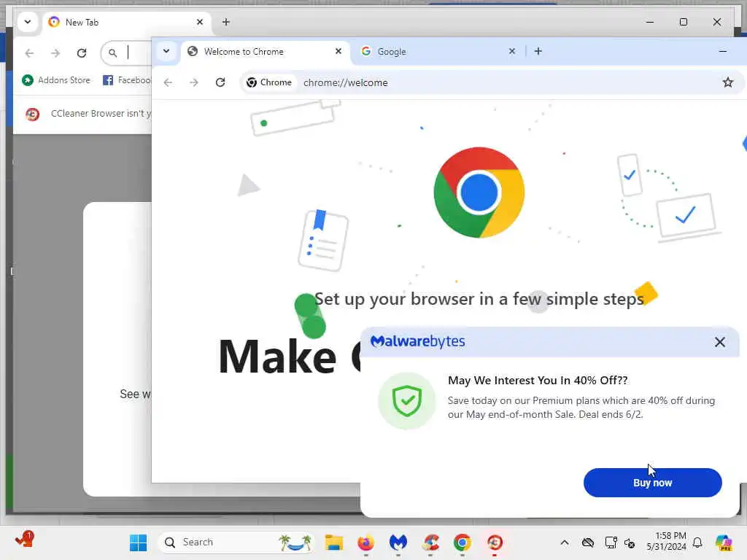Click Chrome's back navigation arrow

169,82
